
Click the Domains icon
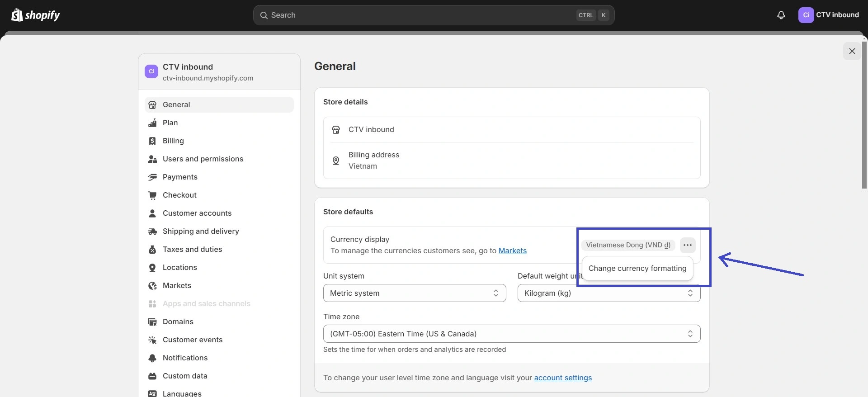click(x=152, y=322)
